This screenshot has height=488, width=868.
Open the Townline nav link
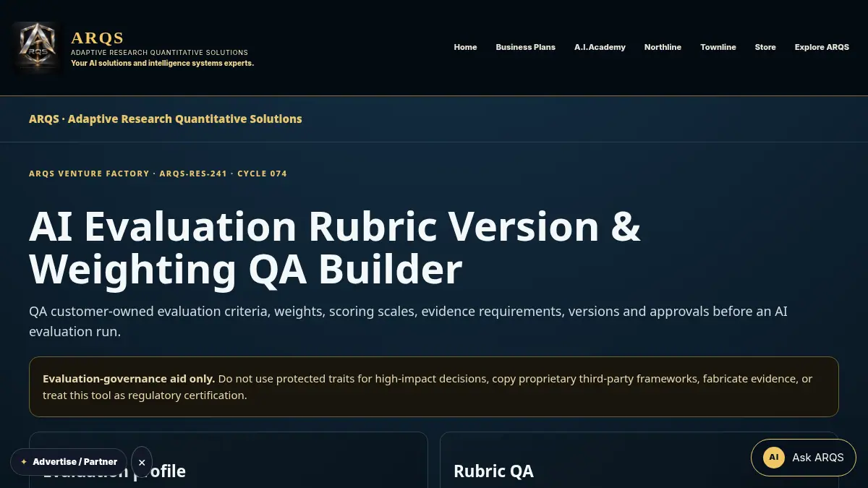pos(718,47)
